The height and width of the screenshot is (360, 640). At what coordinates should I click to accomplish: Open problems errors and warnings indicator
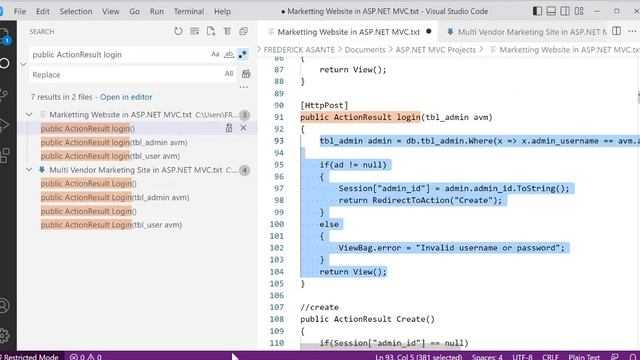[85, 356]
